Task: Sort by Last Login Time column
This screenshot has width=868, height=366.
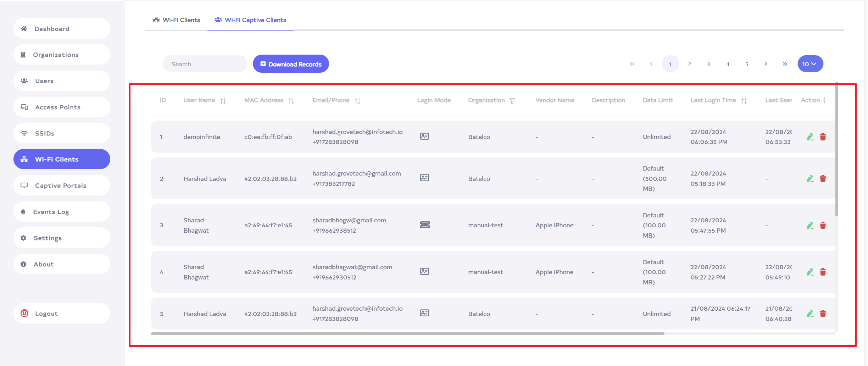Action: 744,101
